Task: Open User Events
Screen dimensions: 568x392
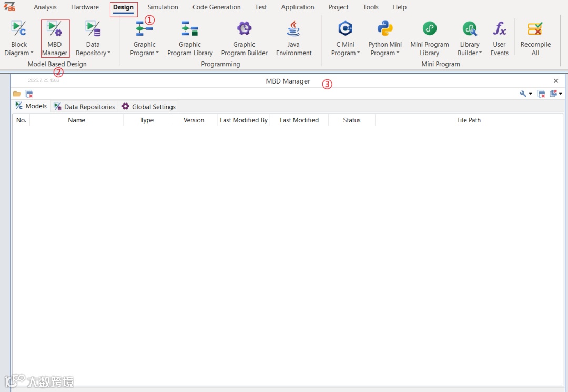Action: [500, 38]
